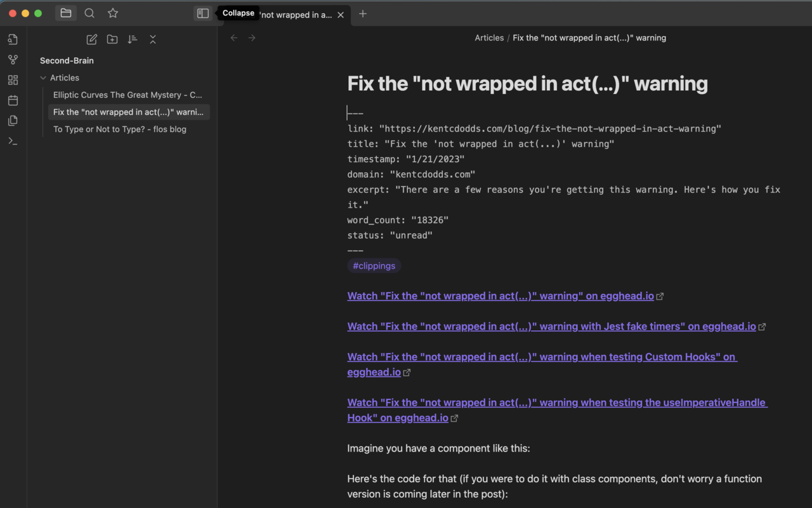Click Articles in the breadcrumb
The width and height of the screenshot is (812, 508).
click(x=489, y=38)
